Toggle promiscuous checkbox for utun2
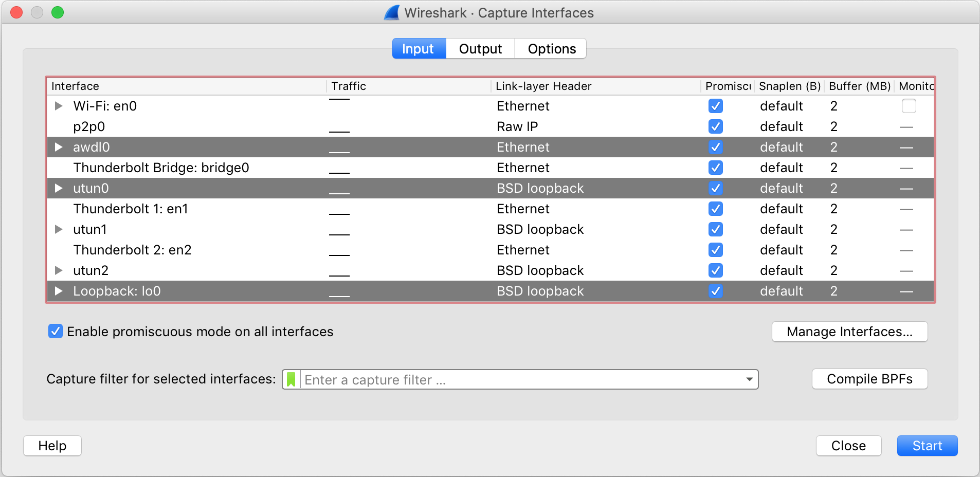This screenshot has width=980, height=477. (715, 270)
